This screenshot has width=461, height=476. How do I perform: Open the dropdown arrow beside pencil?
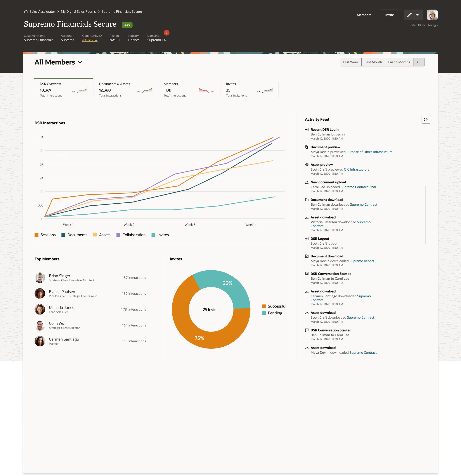pyautogui.click(x=417, y=15)
